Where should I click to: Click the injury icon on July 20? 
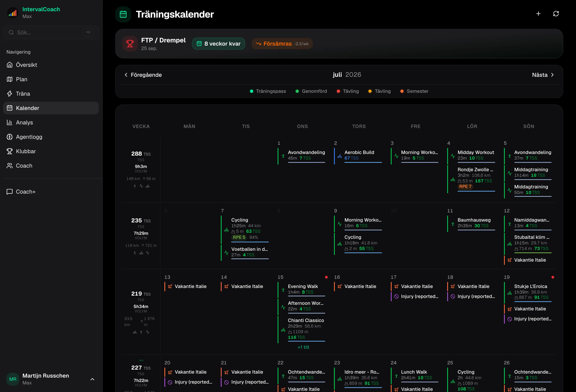pos(170,382)
